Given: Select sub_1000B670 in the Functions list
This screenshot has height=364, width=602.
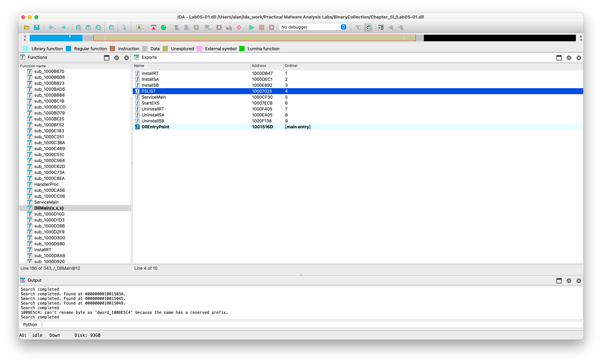Looking at the screenshot, I should tap(75, 71).
